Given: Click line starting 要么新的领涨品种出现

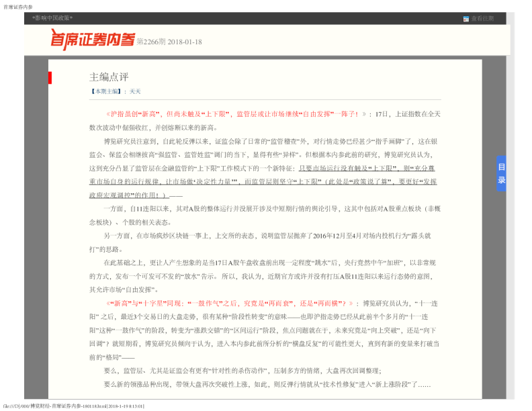Looking at the screenshot, I should [x=267, y=385].
